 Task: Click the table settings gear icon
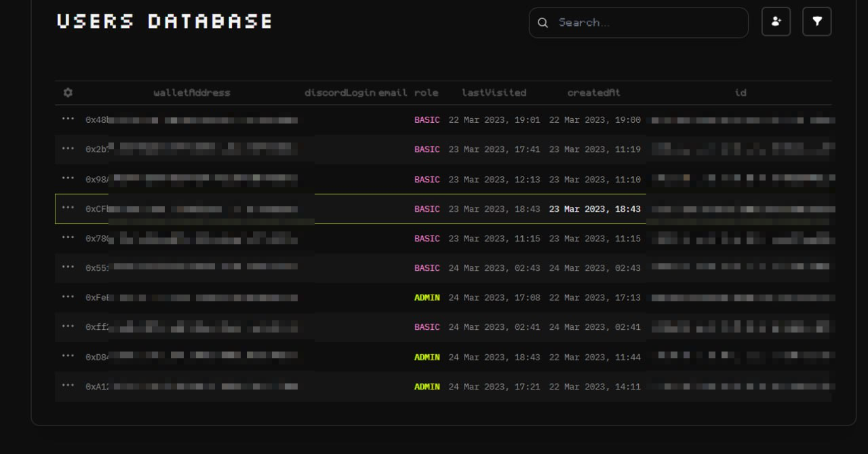68,93
